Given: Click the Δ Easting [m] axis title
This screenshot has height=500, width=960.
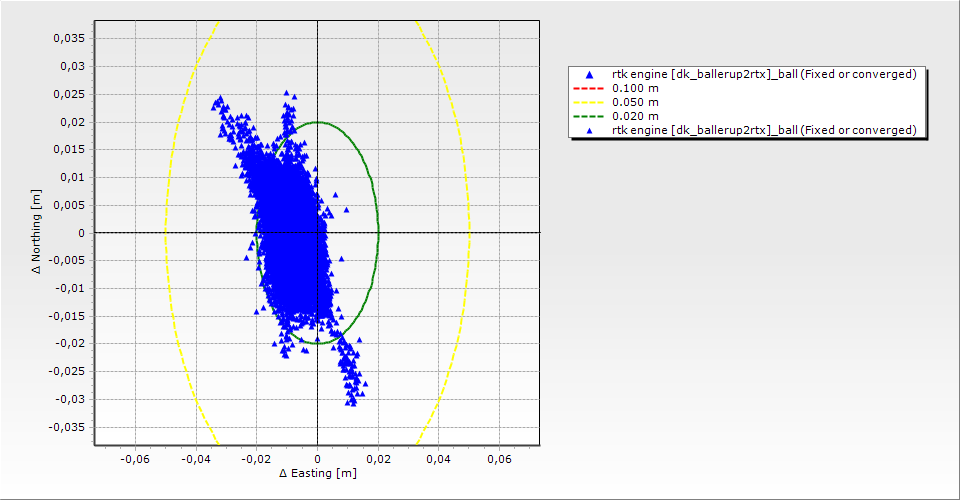Looking at the screenshot, I should (318, 473).
